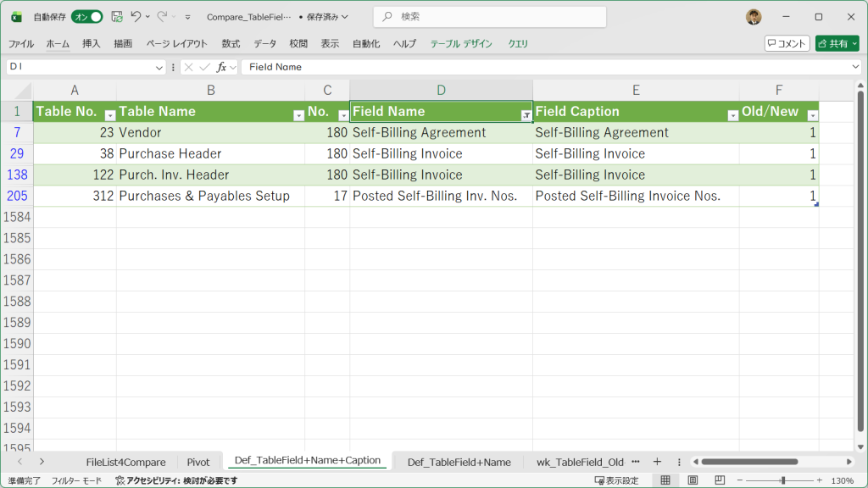
Task: Open the Field Name column filter button
Action: 526,115
